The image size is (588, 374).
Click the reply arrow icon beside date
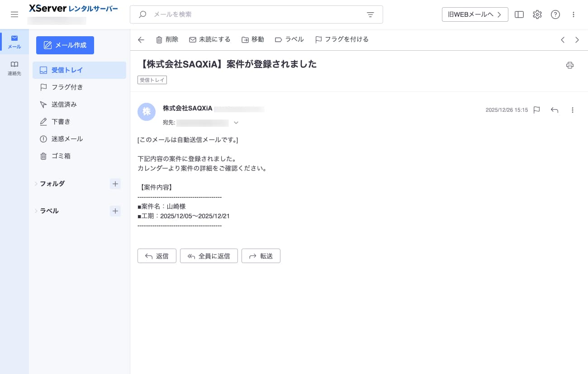click(x=555, y=110)
